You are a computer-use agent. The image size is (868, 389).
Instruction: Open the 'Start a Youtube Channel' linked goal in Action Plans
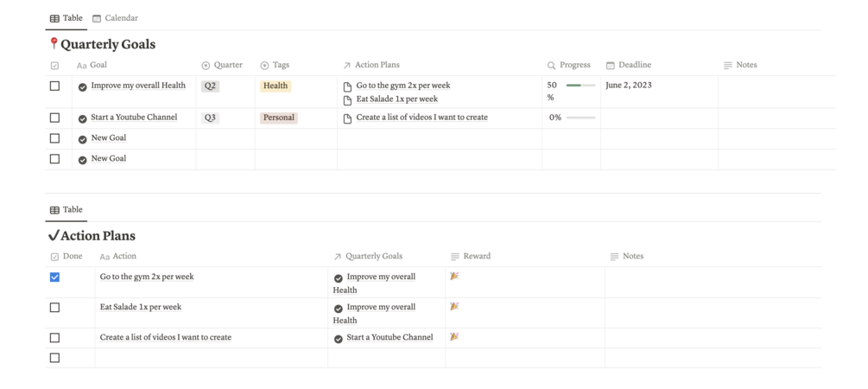point(390,338)
